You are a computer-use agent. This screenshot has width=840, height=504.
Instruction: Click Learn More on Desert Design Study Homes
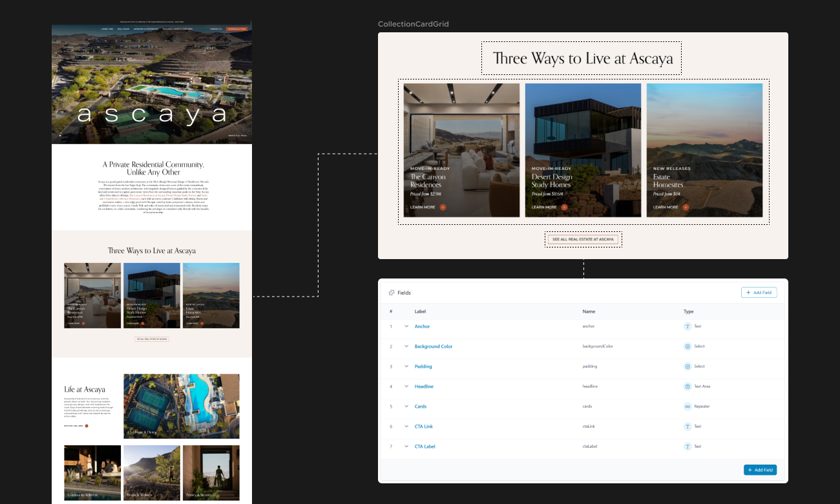tap(544, 207)
